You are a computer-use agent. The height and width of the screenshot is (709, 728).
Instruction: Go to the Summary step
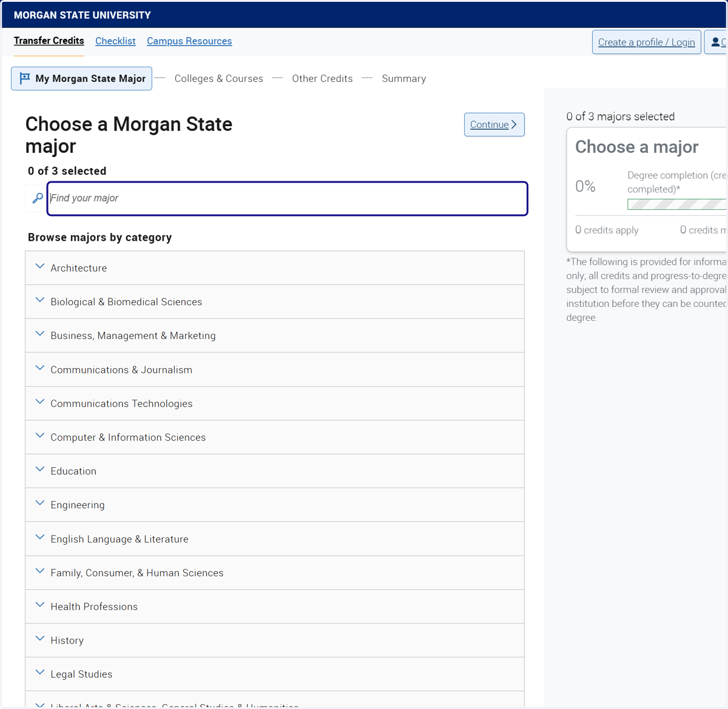tap(404, 78)
